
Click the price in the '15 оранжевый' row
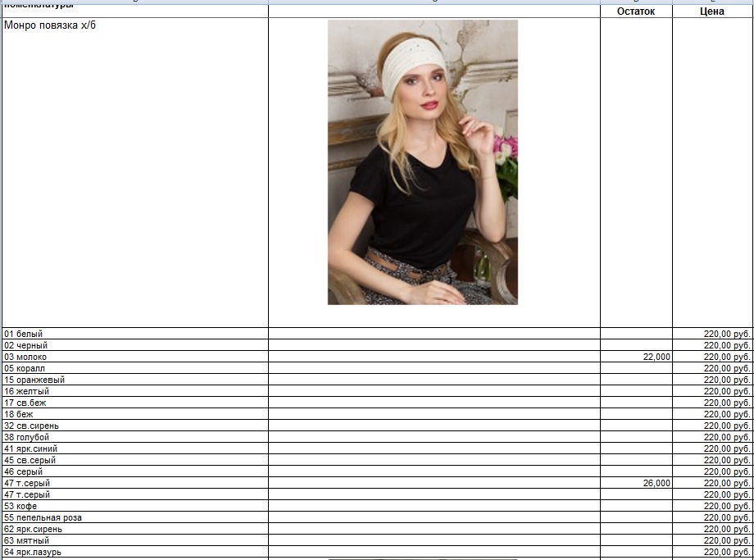coord(727,380)
